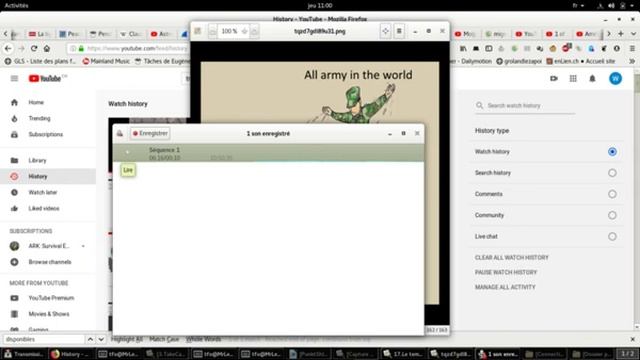The image size is (640, 360).
Task: Click the YouTube logo
Action: (x=45, y=78)
